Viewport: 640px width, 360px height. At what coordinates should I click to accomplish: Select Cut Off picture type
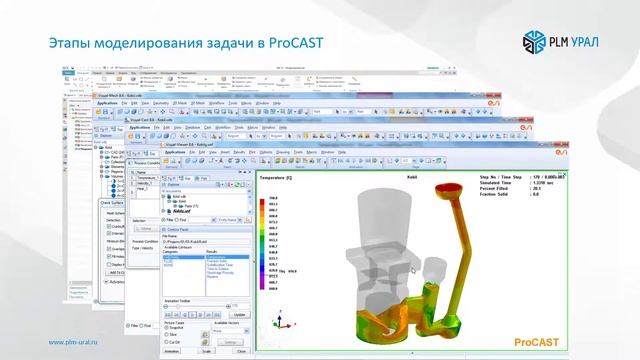click(167, 342)
